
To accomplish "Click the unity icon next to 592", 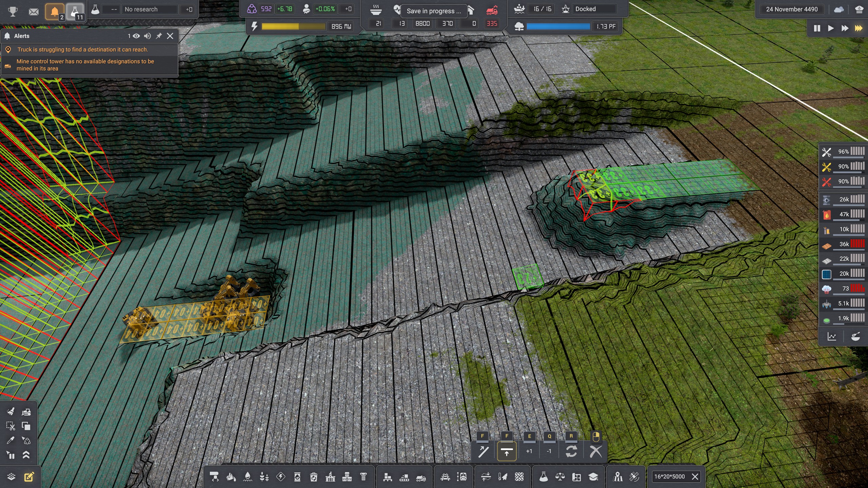I will (x=252, y=9).
